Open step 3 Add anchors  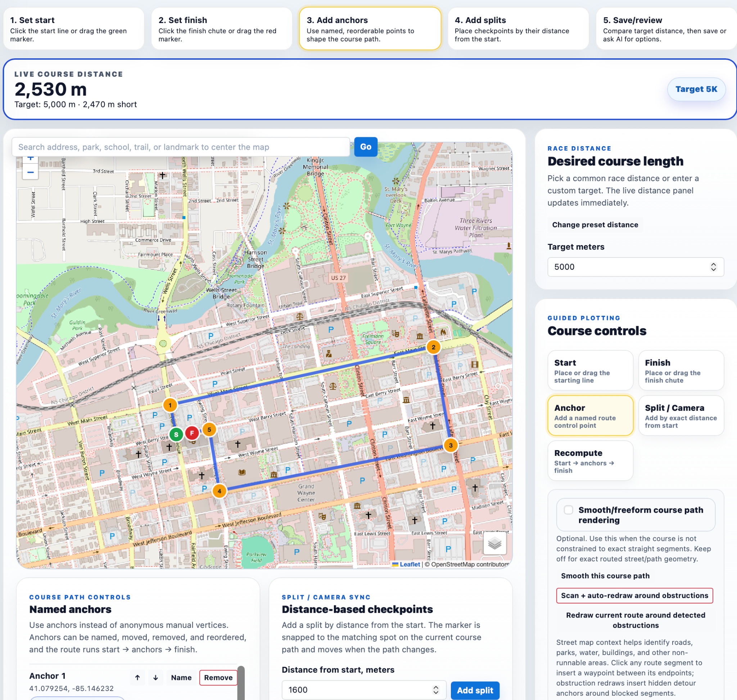(370, 29)
